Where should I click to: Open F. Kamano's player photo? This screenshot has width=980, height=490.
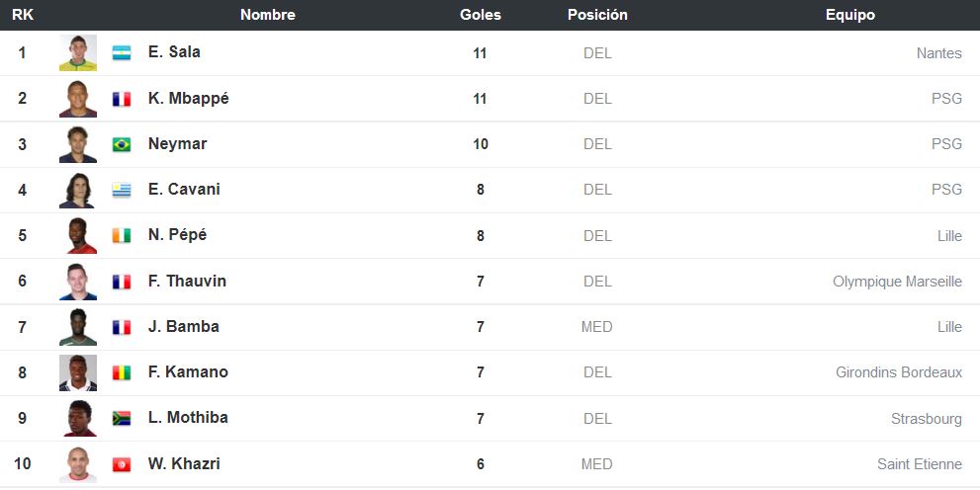pyautogui.click(x=78, y=372)
